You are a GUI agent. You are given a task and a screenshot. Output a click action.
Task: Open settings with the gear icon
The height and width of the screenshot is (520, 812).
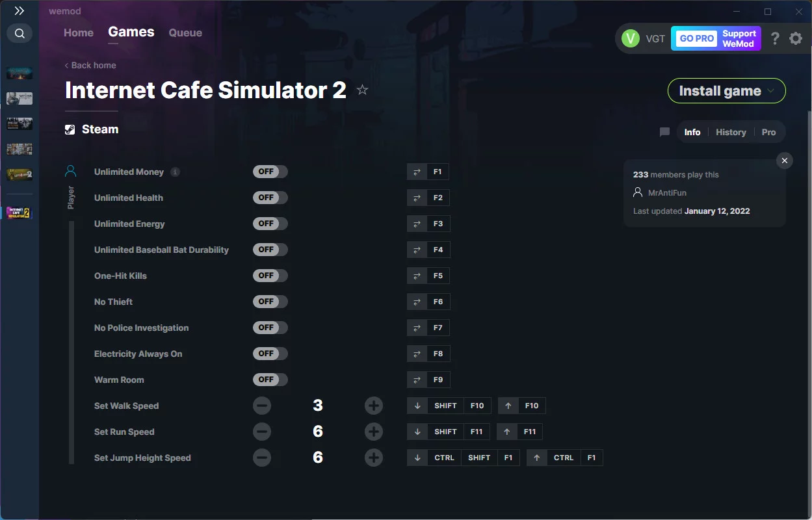point(796,38)
